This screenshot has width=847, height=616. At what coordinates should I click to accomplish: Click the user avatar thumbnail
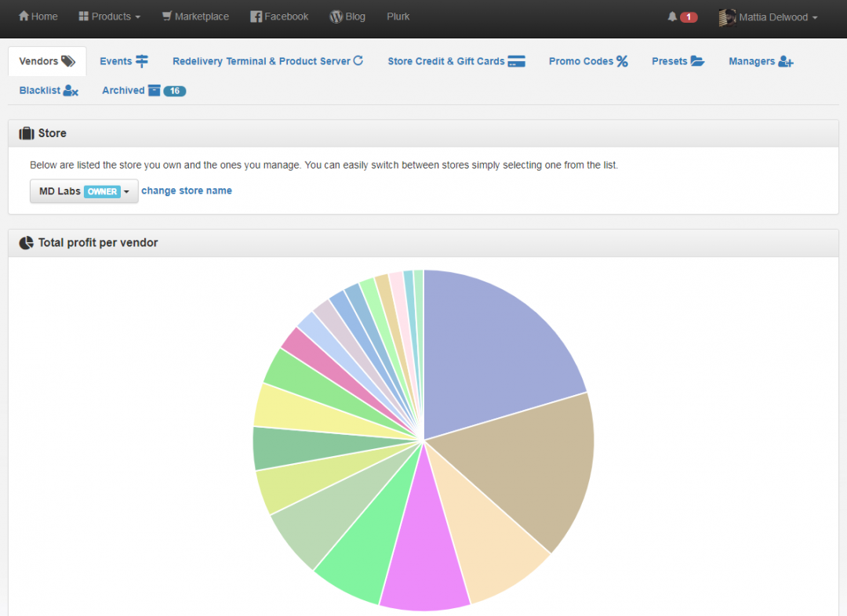[x=727, y=17]
